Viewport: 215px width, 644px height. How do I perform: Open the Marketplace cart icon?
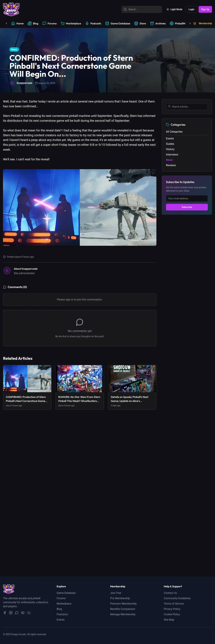click(63, 24)
